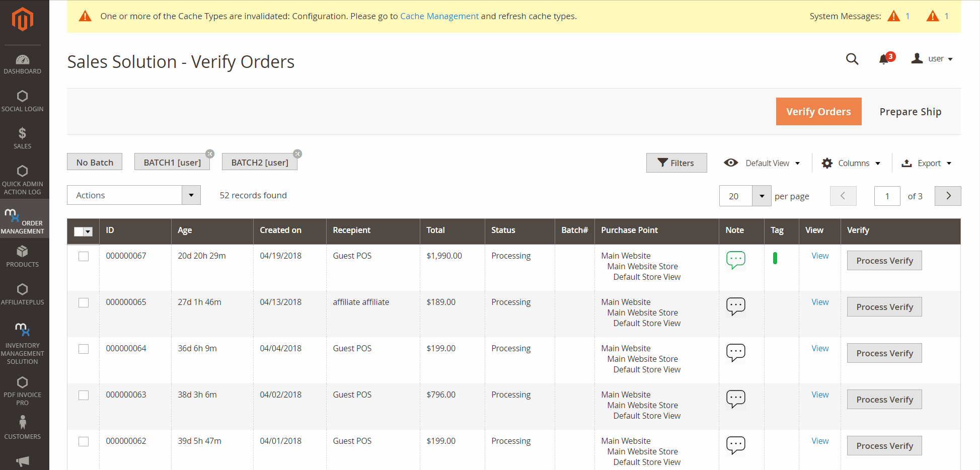This screenshot has height=470, width=980.
Task: Open note for order 000000067
Action: pos(735,260)
